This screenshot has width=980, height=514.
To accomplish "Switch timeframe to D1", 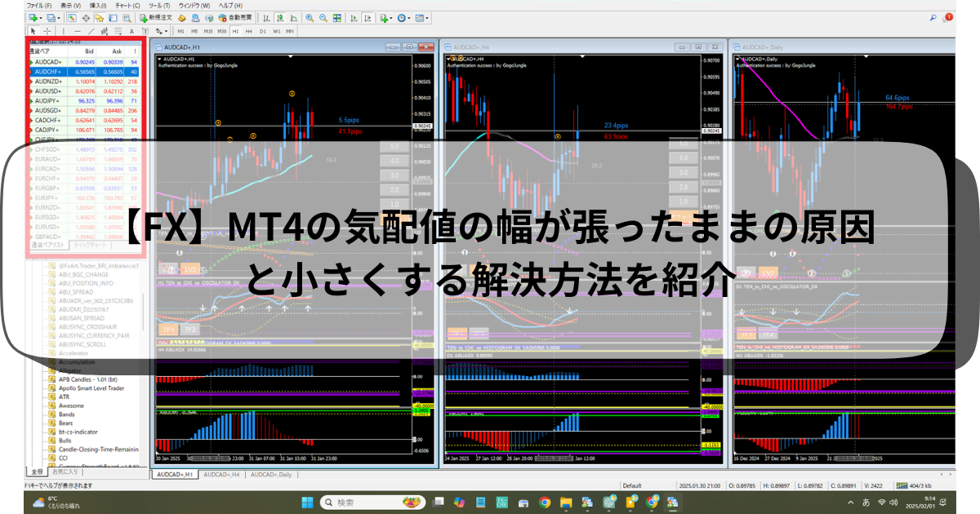I will point(263,31).
